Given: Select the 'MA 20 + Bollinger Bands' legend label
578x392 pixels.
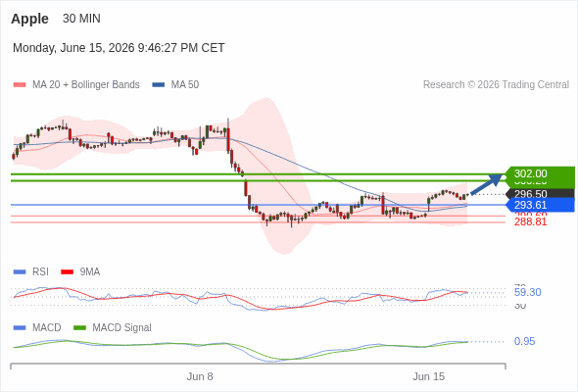Looking at the screenshot, I should (x=86, y=85).
